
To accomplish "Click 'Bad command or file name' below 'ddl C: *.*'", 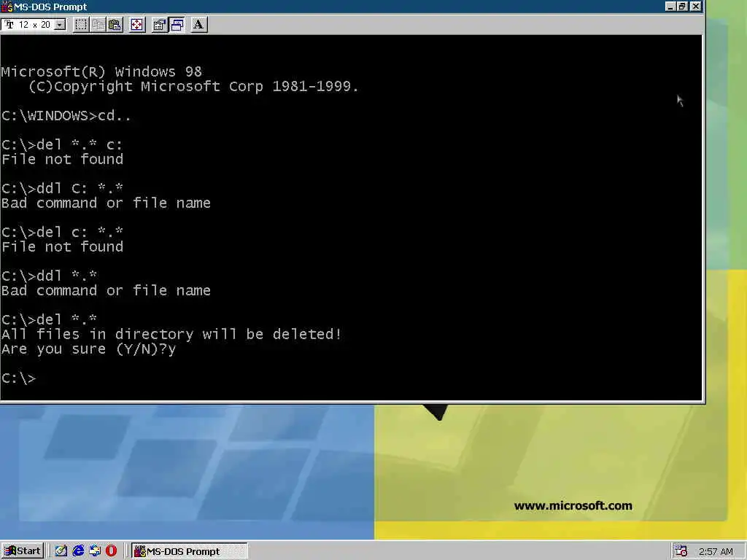I will point(106,203).
